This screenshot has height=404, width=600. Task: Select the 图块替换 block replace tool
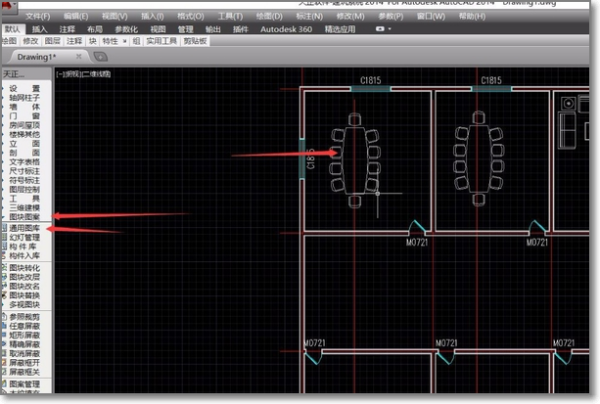pyautogui.click(x=24, y=295)
